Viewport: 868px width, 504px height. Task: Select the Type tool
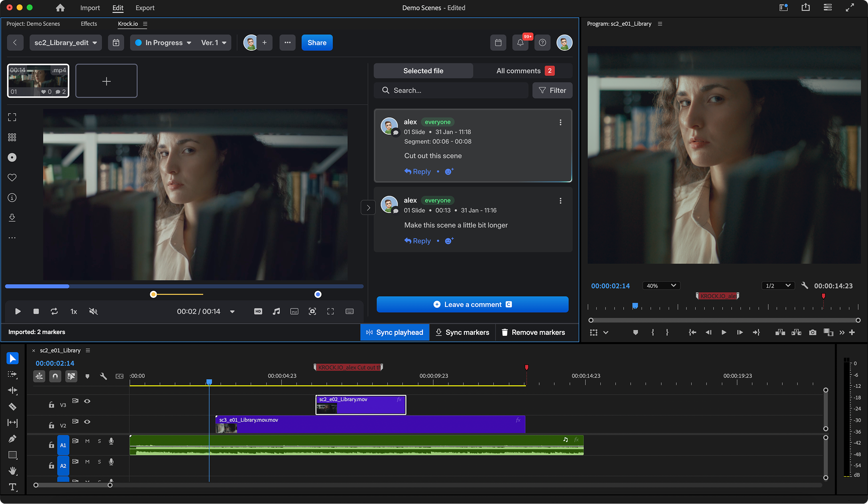[12, 487]
